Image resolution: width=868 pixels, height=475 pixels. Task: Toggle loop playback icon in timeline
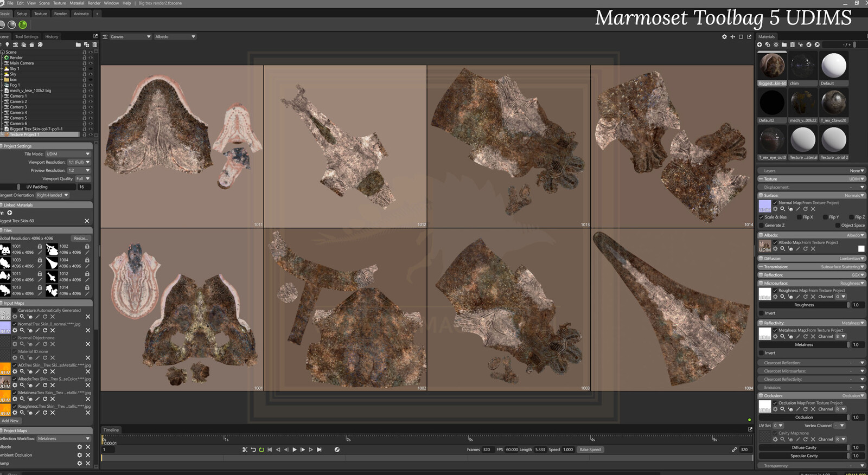tap(261, 450)
